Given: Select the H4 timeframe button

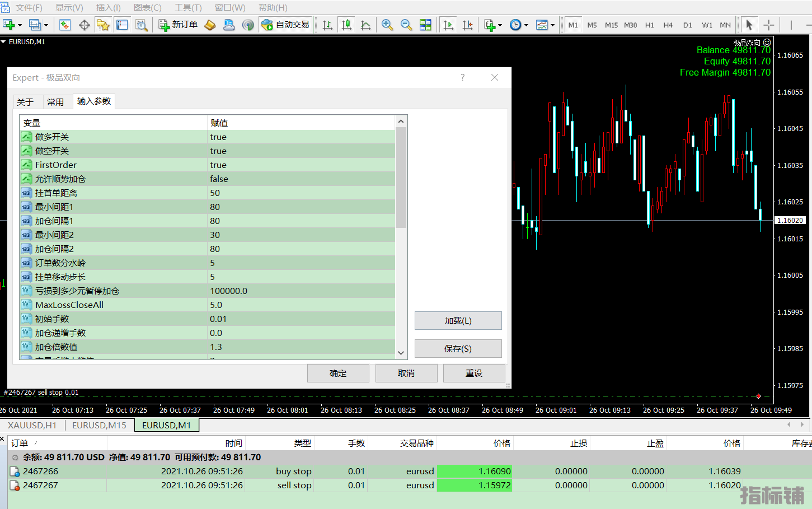Looking at the screenshot, I should (668, 25).
